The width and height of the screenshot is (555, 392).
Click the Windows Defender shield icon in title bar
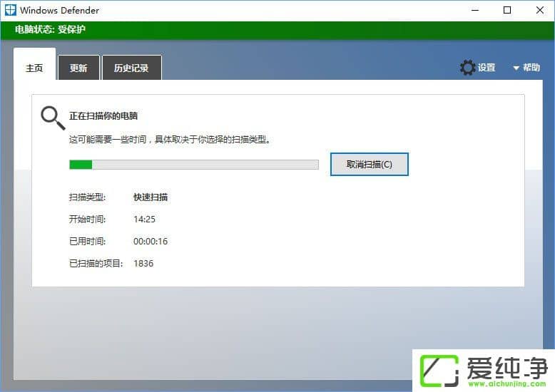[x=9, y=11]
